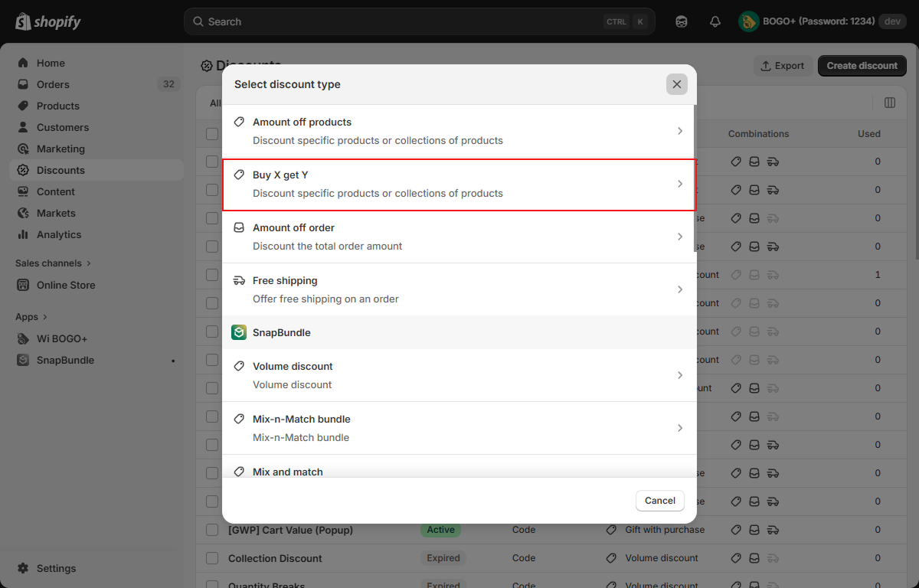Tick checkbox for Collection Discount row
The image size is (919, 588).
click(212, 558)
